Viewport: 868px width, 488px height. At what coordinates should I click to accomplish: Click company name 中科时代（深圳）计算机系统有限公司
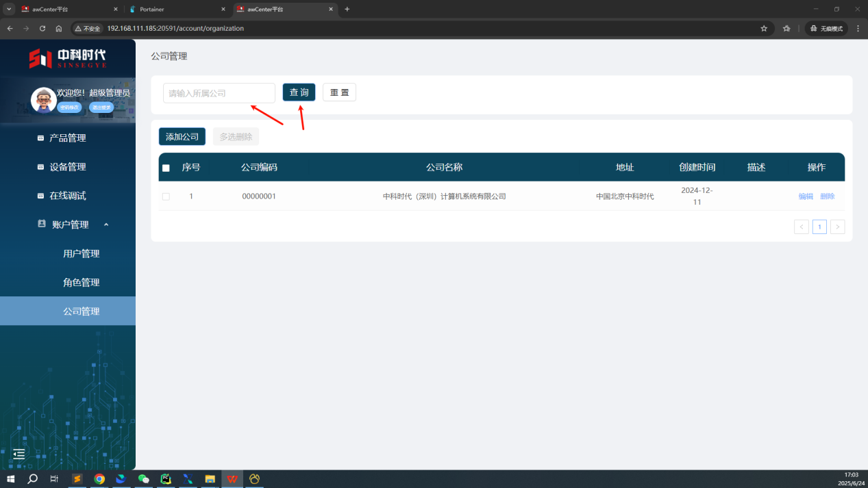pyautogui.click(x=444, y=196)
